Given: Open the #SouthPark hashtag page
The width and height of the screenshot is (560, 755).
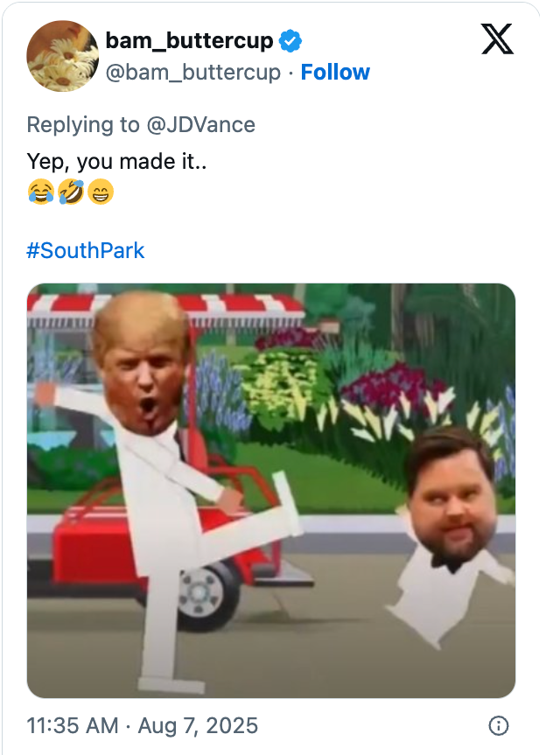Looking at the screenshot, I should point(86,251).
